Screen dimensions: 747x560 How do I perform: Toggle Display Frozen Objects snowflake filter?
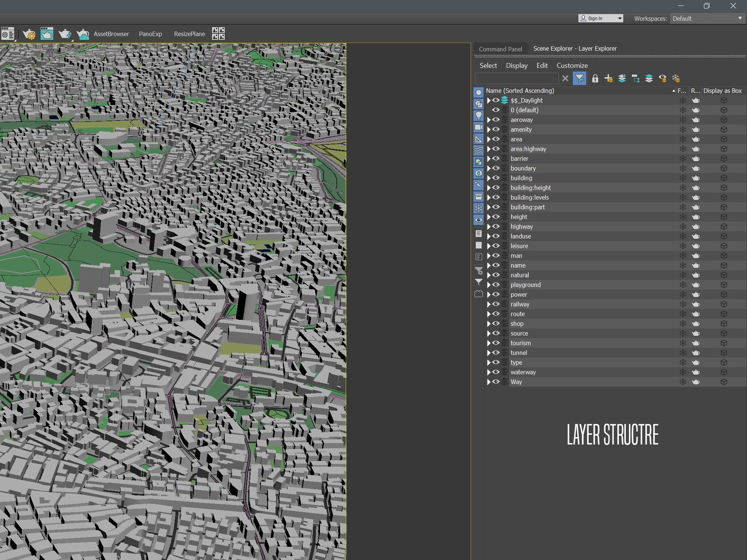tap(479, 208)
